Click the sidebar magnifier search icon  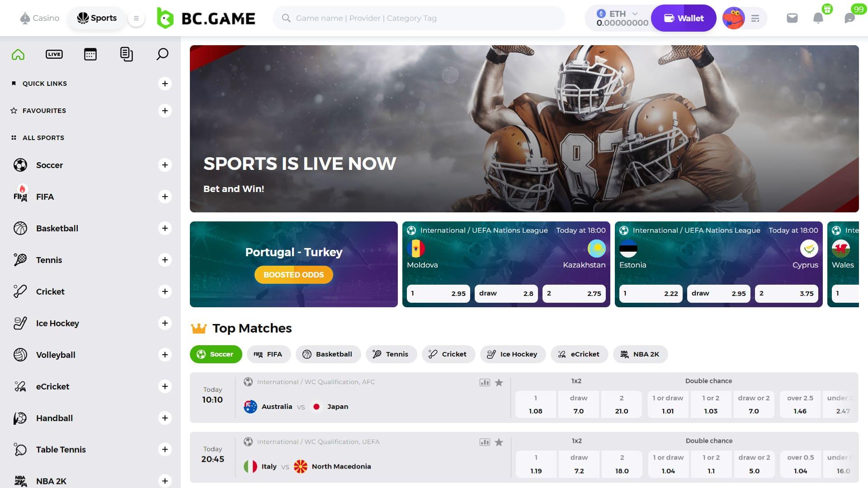point(162,54)
